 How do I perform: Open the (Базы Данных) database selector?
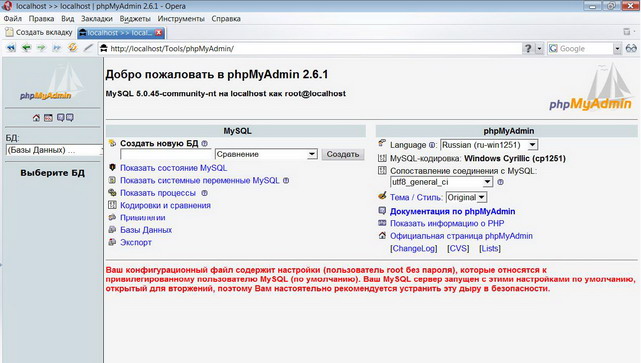[54, 150]
